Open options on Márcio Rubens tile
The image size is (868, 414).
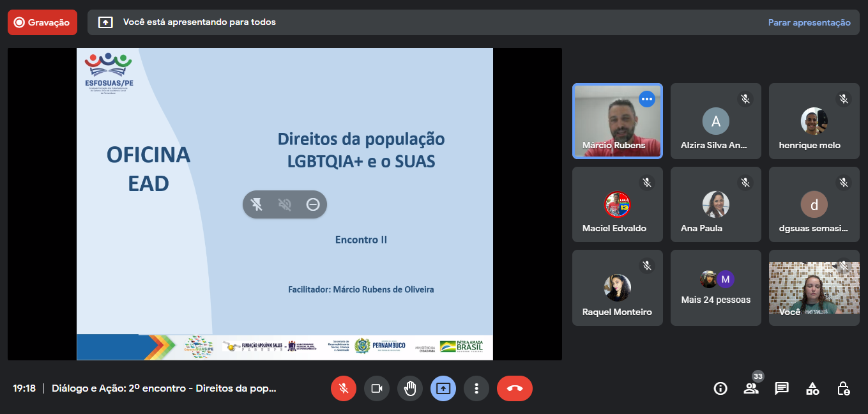647,99
